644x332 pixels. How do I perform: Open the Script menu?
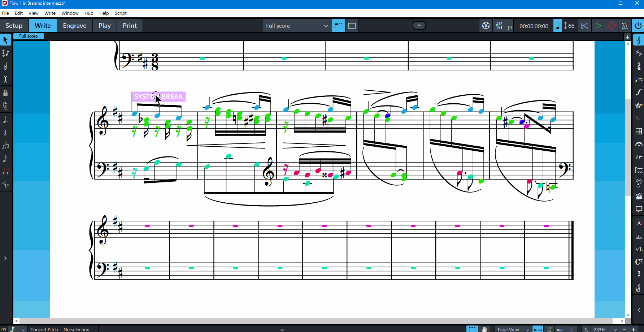point(121,13)
